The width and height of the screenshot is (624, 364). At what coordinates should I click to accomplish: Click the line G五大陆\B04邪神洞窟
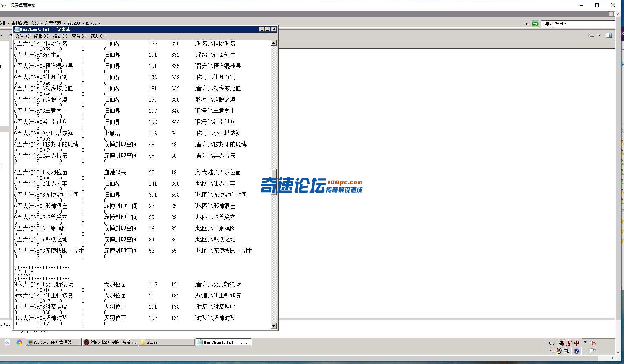pyautogui.click(x=41, y=206)
